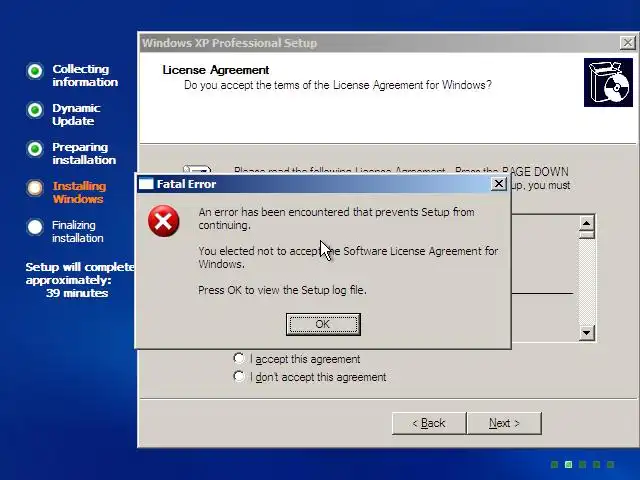Click the Finalizing installation label

(x=78, y=231)
